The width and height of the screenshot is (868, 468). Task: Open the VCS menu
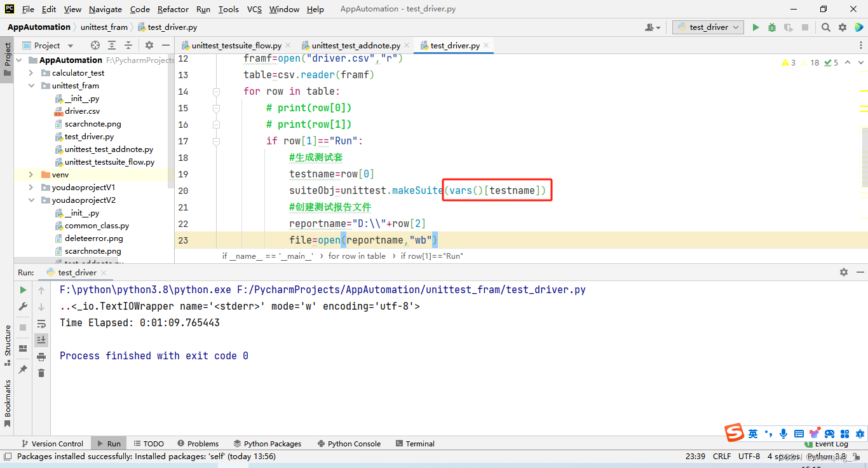pos(254,9)
